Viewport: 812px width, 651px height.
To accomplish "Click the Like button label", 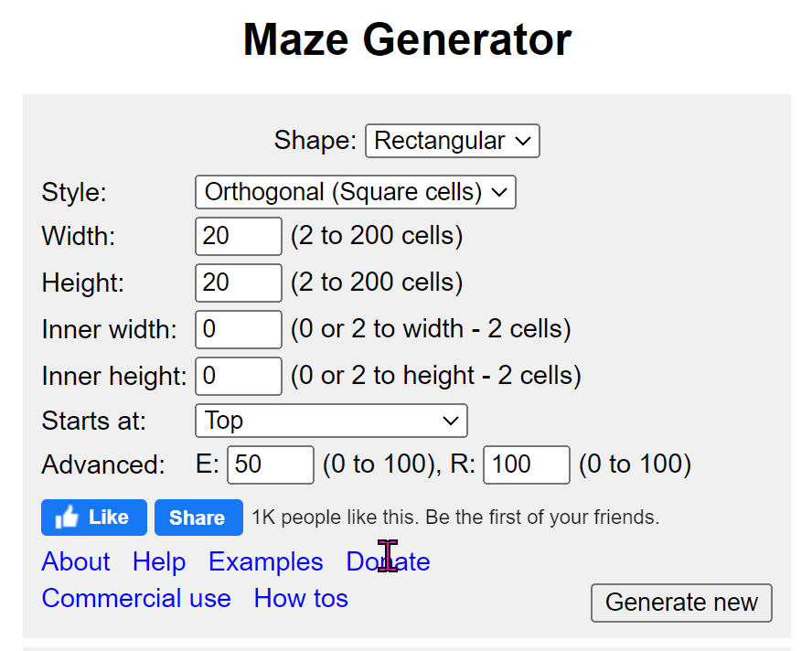I will [108, 517].
